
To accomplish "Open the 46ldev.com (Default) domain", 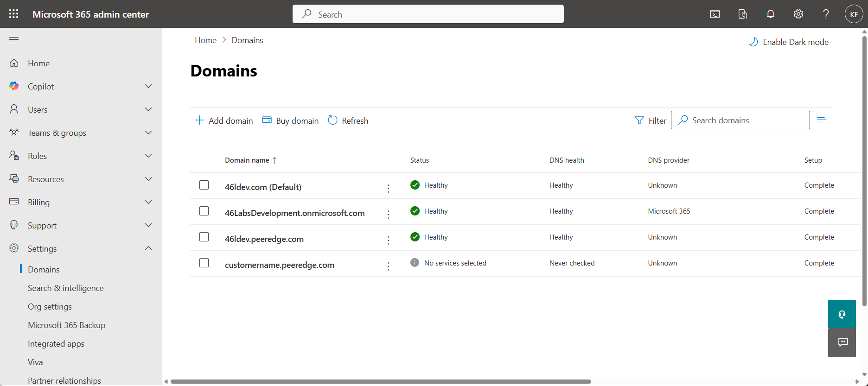I will coord(263,187).
